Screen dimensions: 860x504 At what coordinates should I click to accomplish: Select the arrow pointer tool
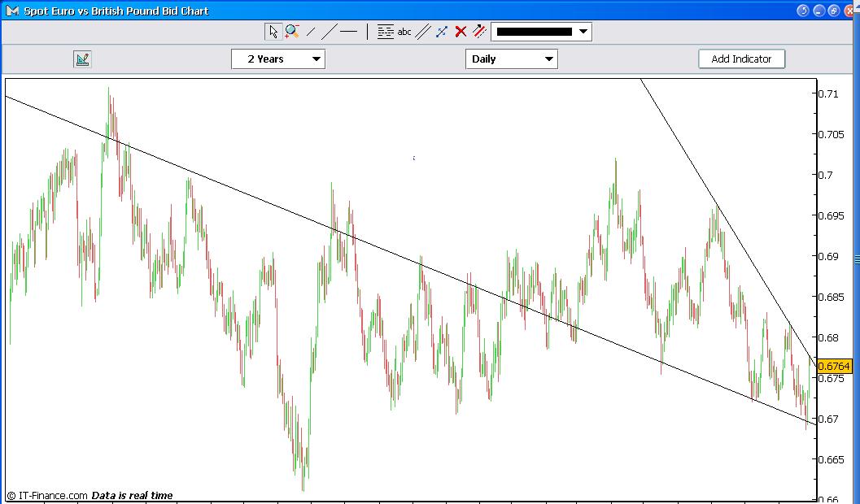click(273, 32)
